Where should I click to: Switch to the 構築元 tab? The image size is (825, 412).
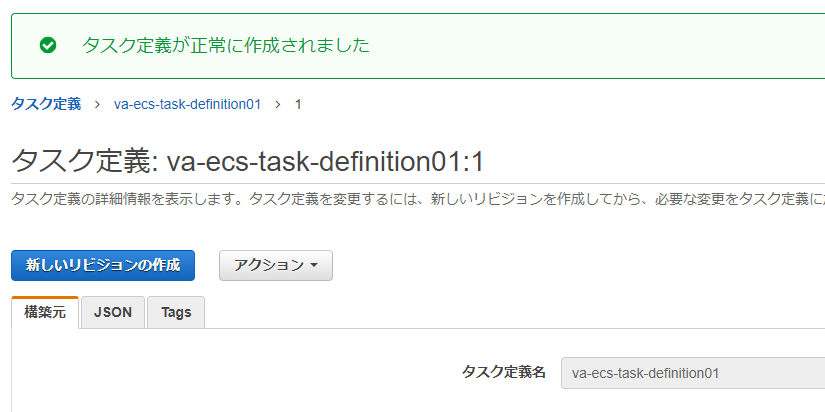[x=45, y=312]
